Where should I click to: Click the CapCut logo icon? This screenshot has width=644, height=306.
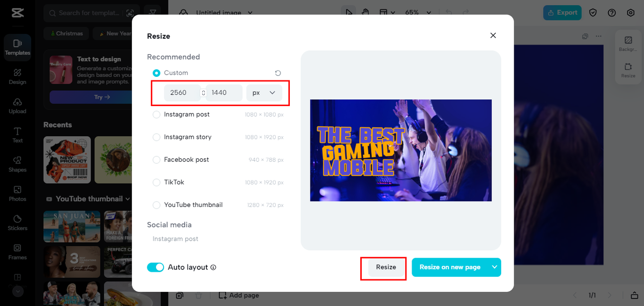17,13
